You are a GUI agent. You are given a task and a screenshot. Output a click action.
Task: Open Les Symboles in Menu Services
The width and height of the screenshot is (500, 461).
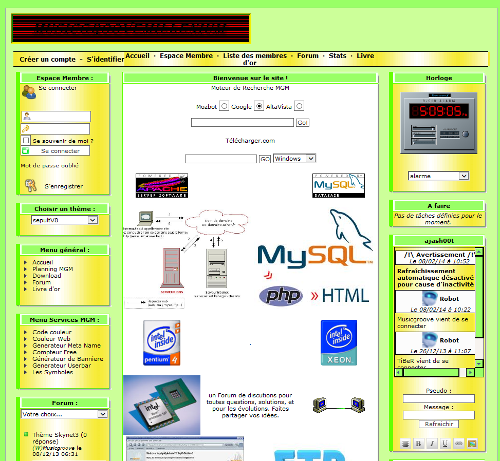53,372
